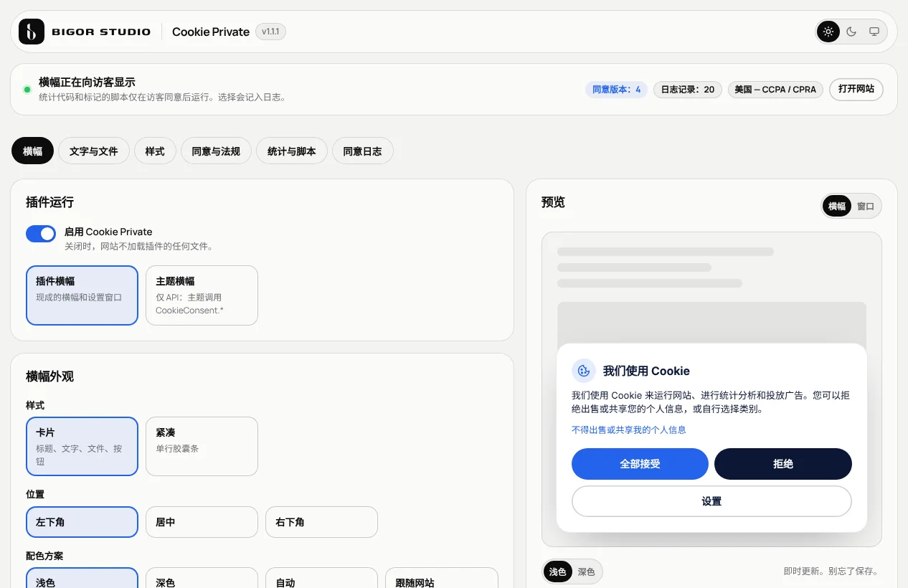908x588 pixels.
Task: Click the 不得出售或共享我的个人信息 link
Action: 629,430
